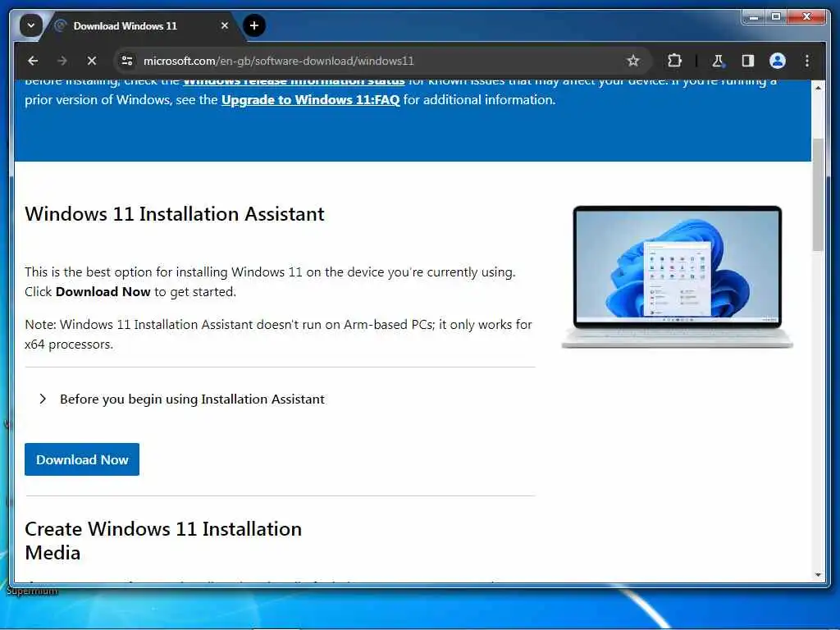Click the Windows 11 Installation Assistant heading
This screenshot has height=630, width=840.
(175, 214)
